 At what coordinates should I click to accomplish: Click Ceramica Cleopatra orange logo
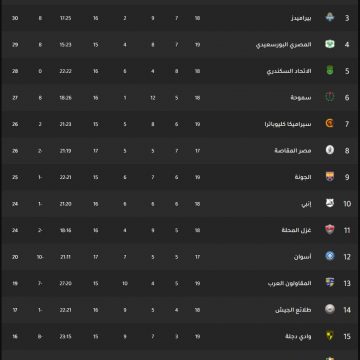pyautogui.click(x=330, y=124)
